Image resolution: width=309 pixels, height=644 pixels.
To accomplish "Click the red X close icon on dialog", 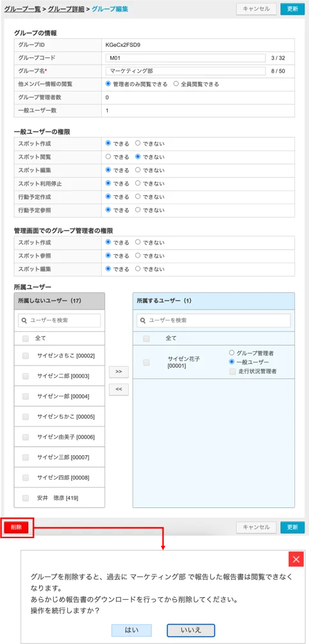I will tap(296, 559).
